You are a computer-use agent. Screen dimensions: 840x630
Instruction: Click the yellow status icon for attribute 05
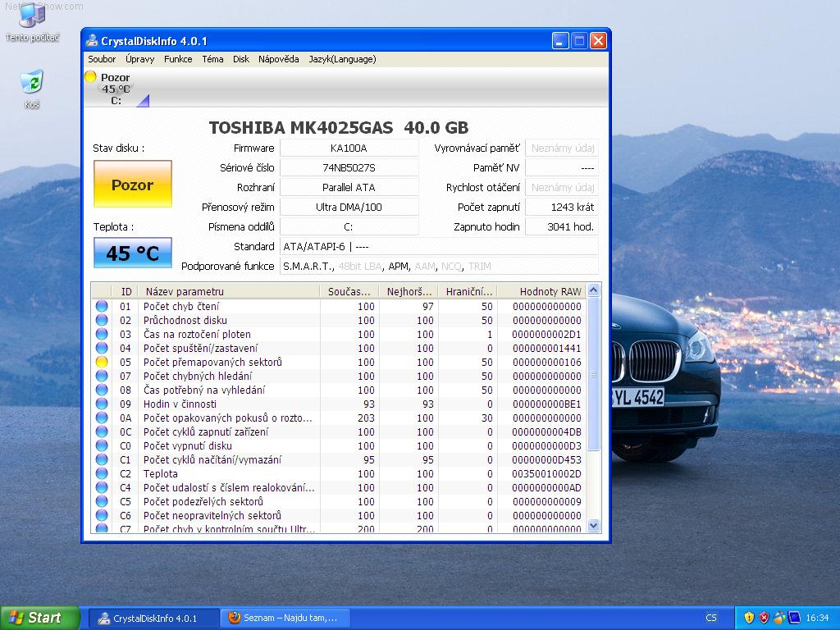coord(102,362)
